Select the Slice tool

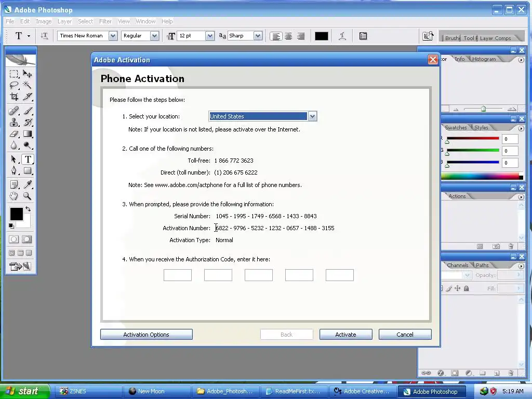pos(28,96)
